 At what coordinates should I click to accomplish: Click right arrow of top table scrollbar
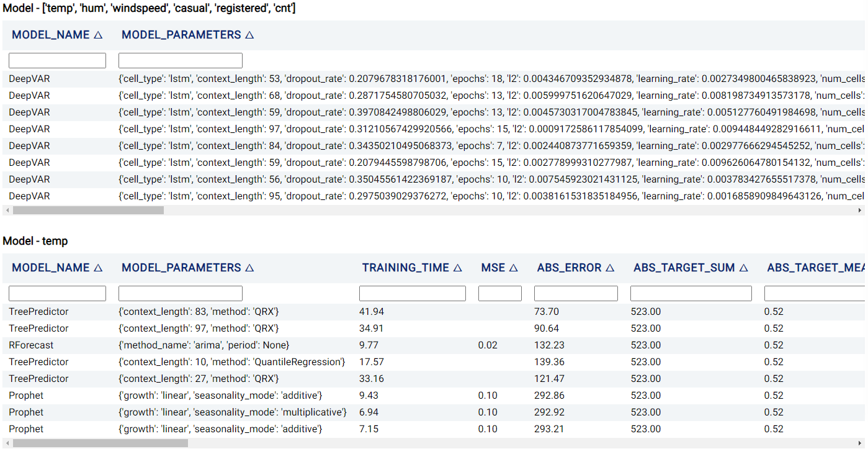pos(860,211)
